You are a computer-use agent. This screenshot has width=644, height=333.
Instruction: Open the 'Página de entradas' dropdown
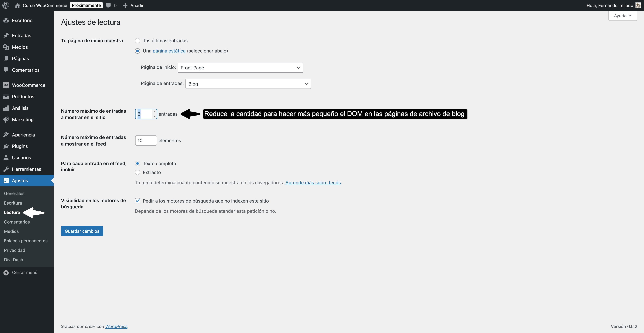coord(248,84)
